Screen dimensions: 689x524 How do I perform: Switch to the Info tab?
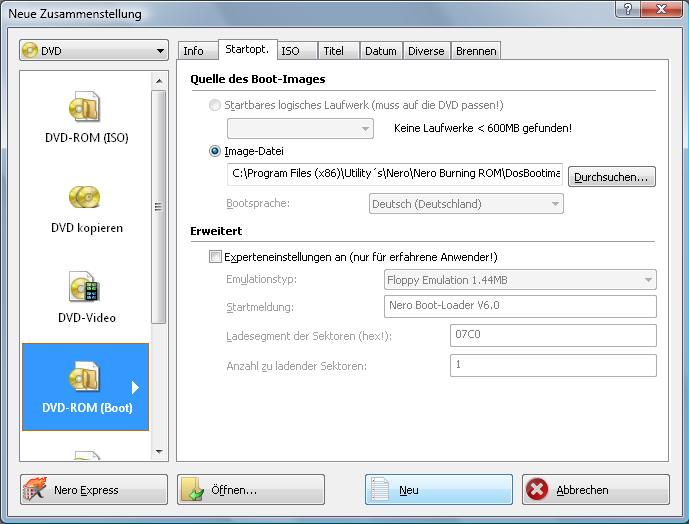tap(198, 51)
